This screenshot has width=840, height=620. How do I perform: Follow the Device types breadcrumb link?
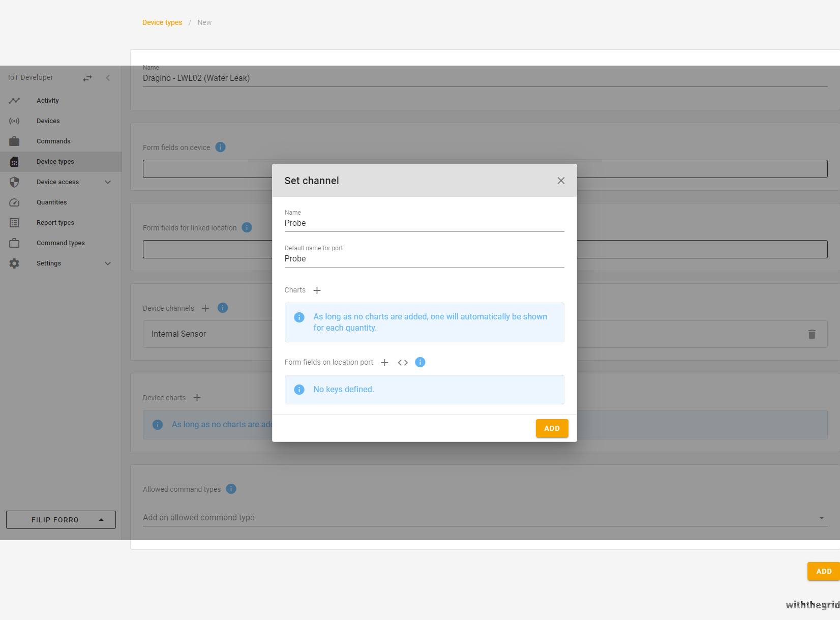[x=162, y=22]
